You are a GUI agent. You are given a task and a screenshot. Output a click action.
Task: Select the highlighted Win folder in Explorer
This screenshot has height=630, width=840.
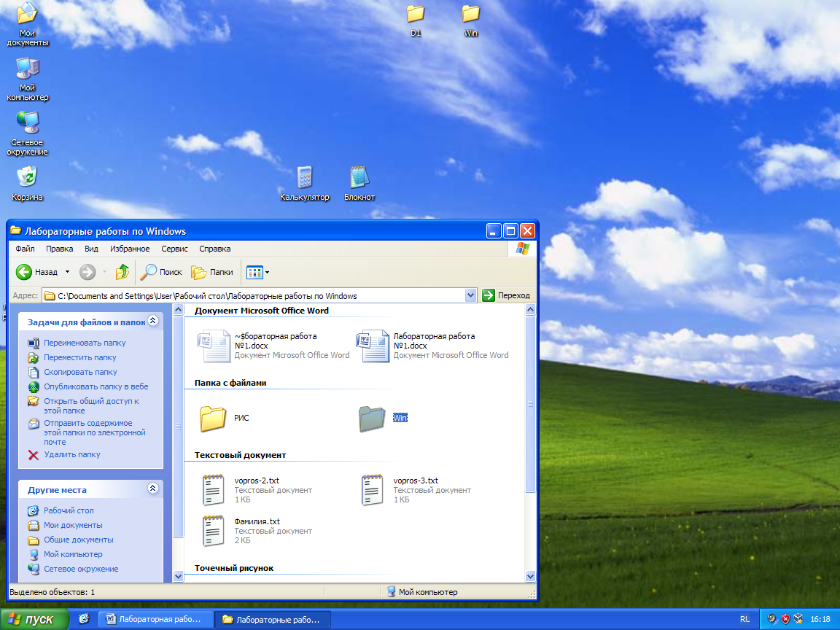pyautogui.click(x=383, y=418)
